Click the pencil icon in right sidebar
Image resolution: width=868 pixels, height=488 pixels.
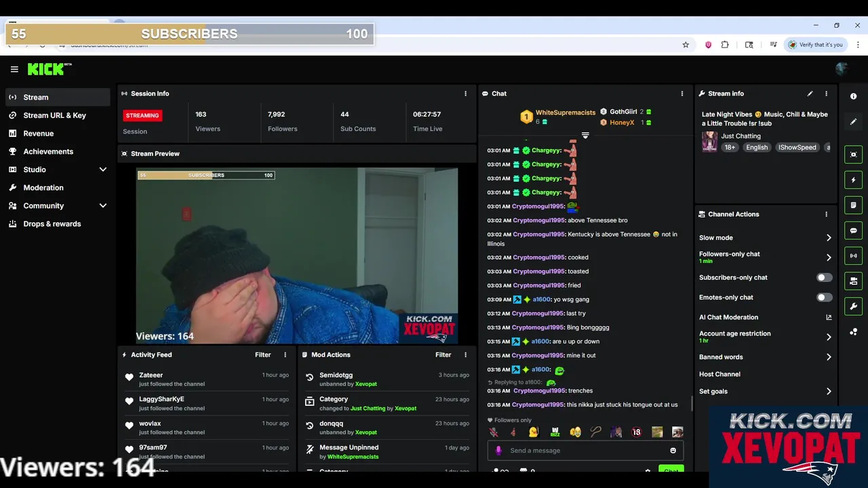(x=853, y=122)
